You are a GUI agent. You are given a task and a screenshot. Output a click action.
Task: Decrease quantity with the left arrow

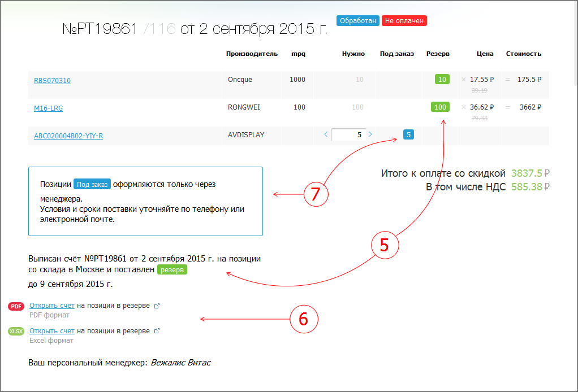click(x=326, y=134)
